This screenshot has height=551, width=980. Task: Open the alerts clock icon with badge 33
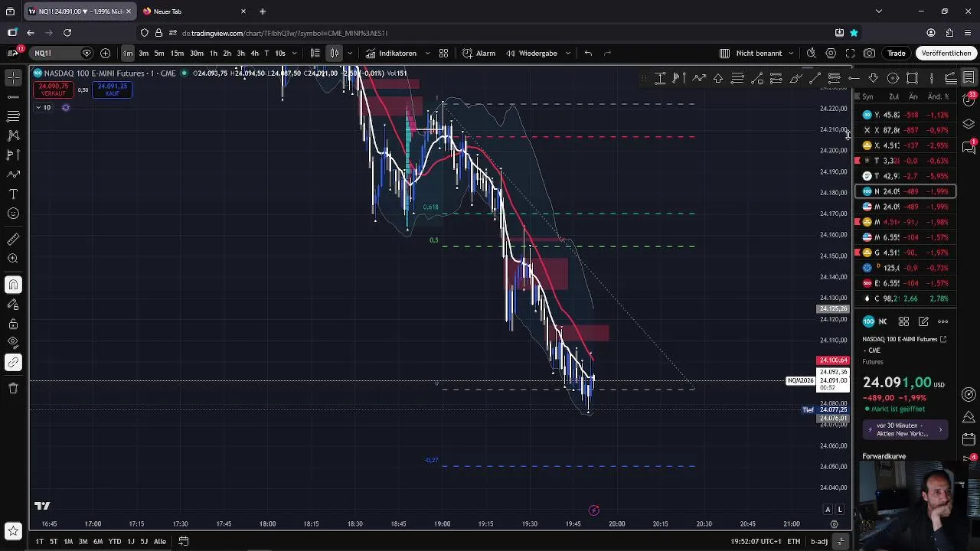pyautogui.click(x=969, y=100)
